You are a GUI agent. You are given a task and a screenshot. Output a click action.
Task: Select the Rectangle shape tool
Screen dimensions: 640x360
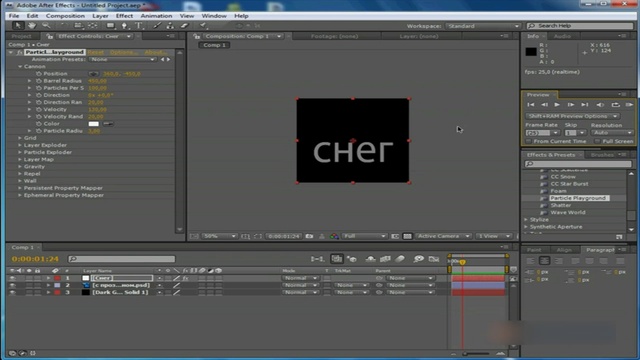pos(111,26)
